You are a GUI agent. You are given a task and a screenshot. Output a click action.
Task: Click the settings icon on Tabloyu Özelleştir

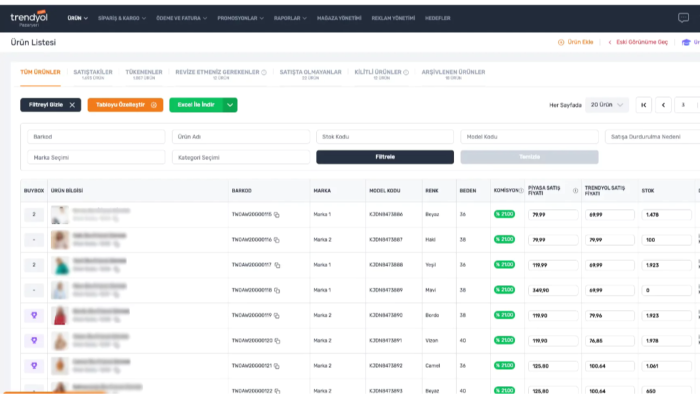[154, 105]
